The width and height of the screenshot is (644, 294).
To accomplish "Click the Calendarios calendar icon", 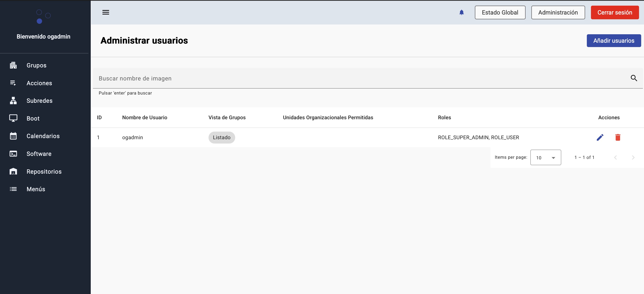I will pyautogui.click(x=13, y=136).
